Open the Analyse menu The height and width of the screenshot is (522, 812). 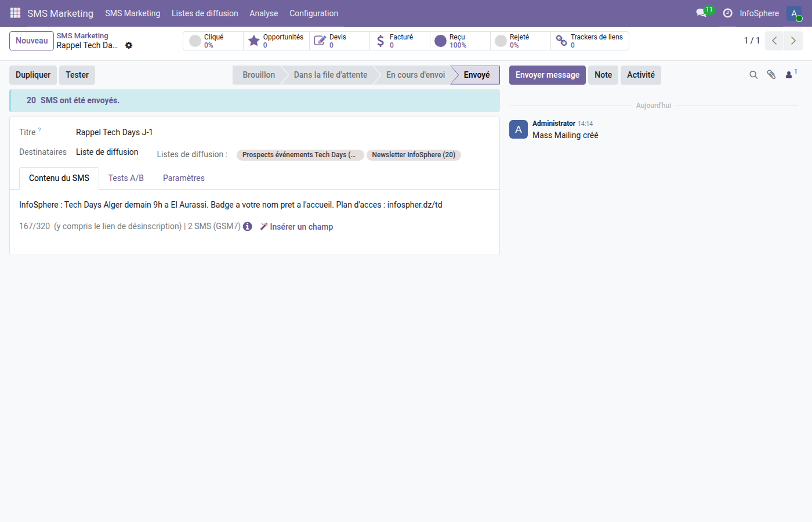pos(263,13)
